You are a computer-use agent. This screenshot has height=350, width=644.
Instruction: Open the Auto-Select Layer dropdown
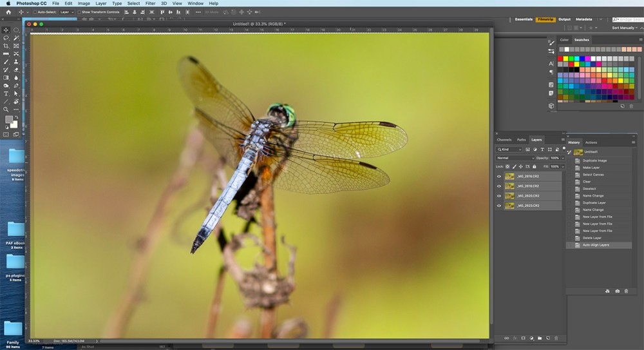67,12
